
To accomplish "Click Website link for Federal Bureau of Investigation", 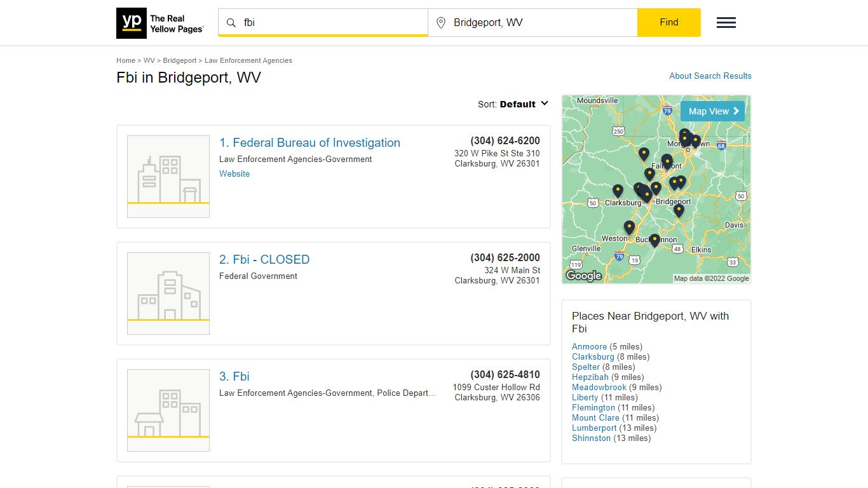I will pos(234,173).
